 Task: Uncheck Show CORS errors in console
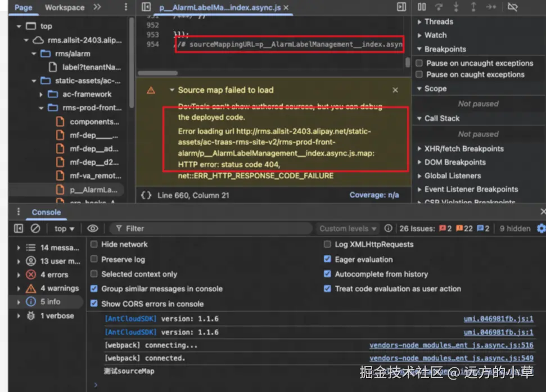tap(94, 304)
